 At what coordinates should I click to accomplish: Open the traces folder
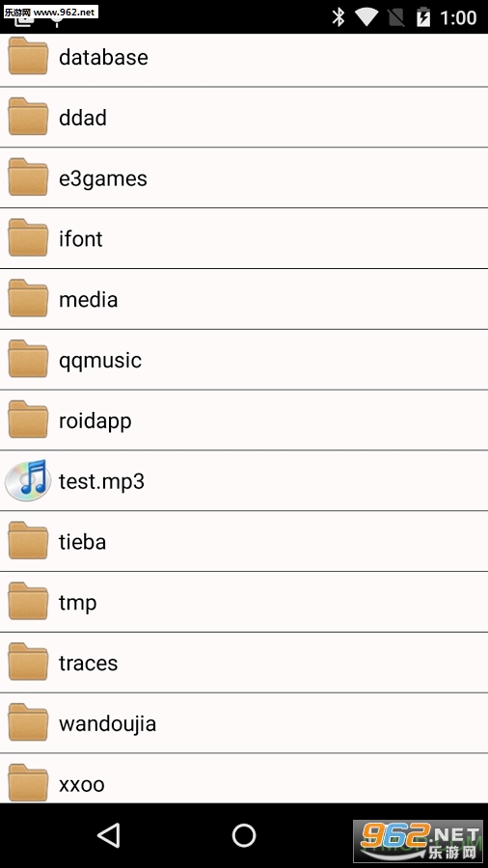pos(244,662)
